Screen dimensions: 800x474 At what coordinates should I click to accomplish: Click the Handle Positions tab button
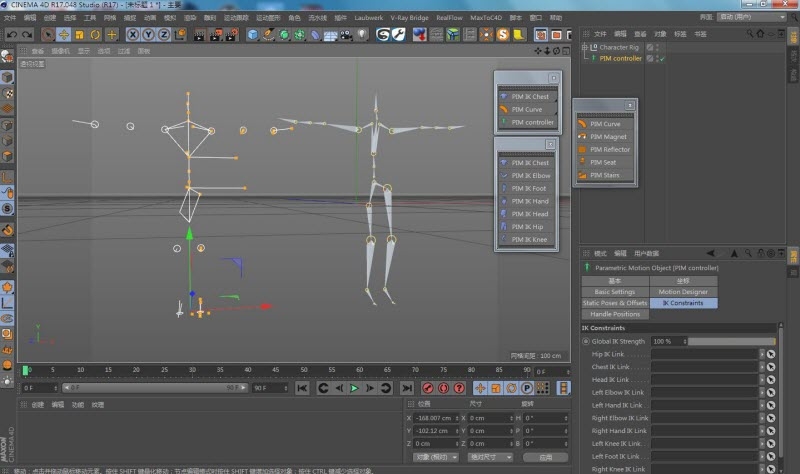(615, 314)
